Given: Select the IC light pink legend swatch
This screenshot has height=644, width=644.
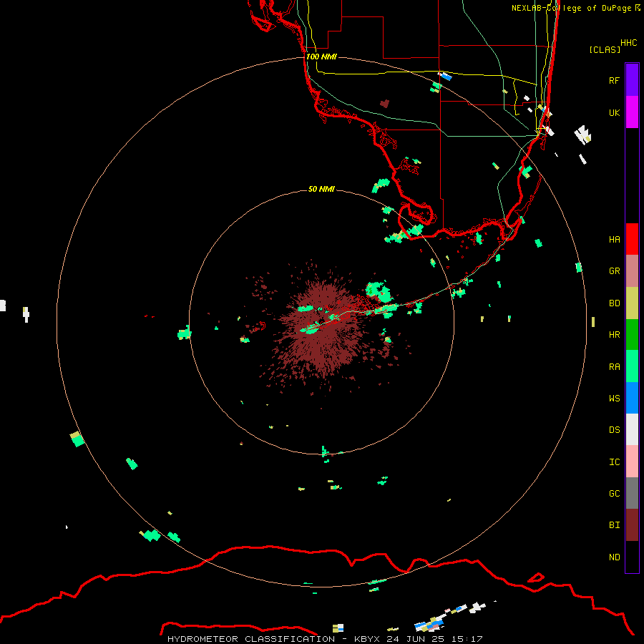Looking at the screenshot, I should (632, 462).
